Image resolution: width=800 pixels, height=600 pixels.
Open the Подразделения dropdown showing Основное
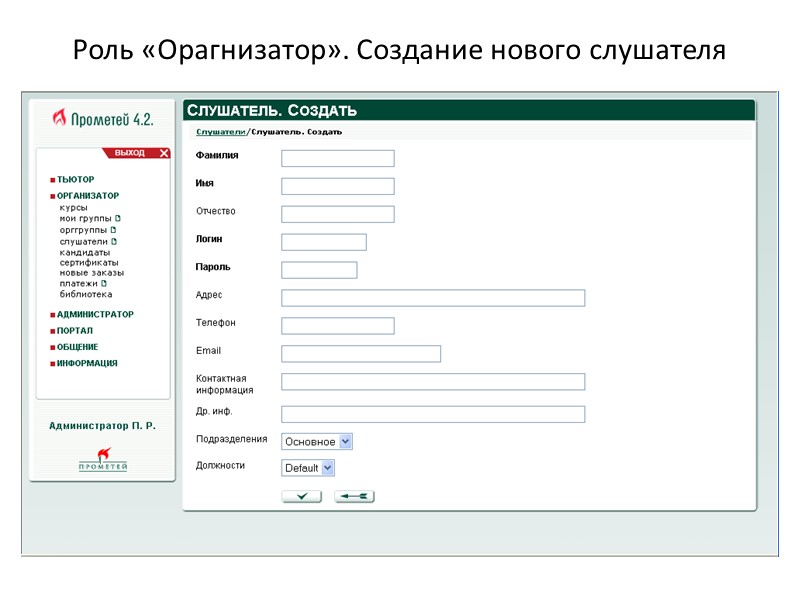(x=317, y=441)
